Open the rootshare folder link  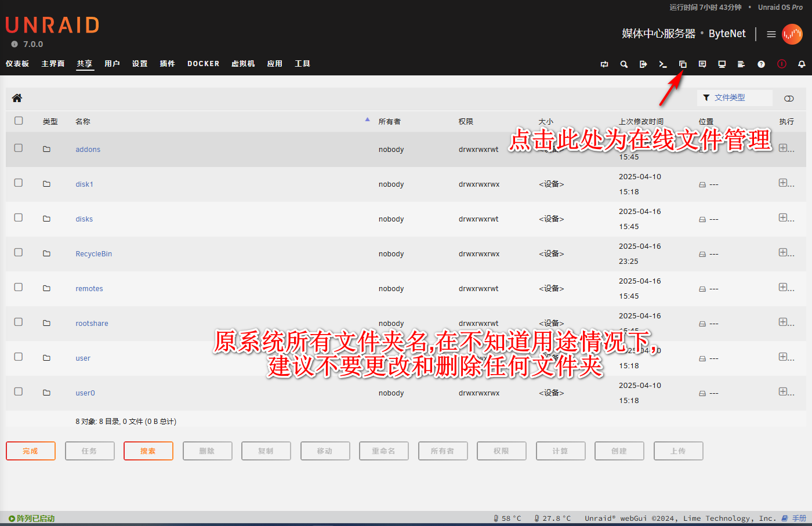(92, 324)
